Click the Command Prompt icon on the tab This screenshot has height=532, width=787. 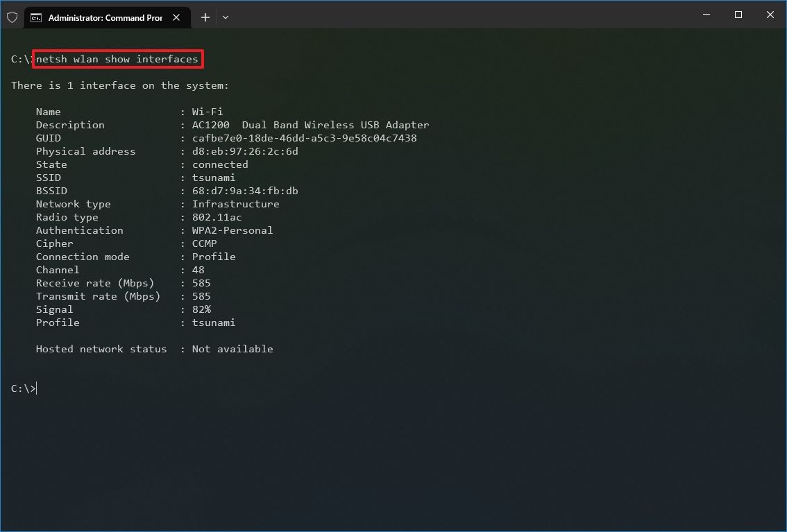point(35,17)
